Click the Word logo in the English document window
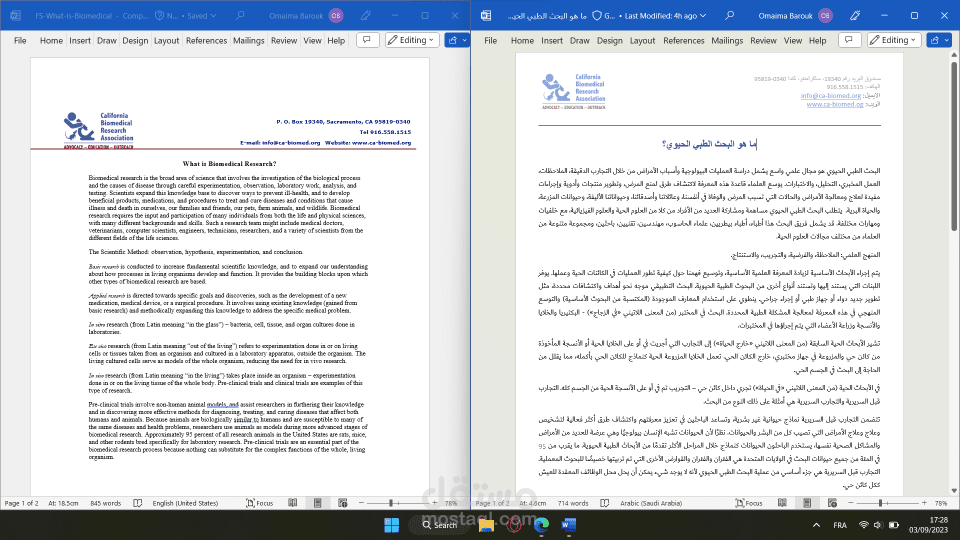 click(x=16, y=15)
